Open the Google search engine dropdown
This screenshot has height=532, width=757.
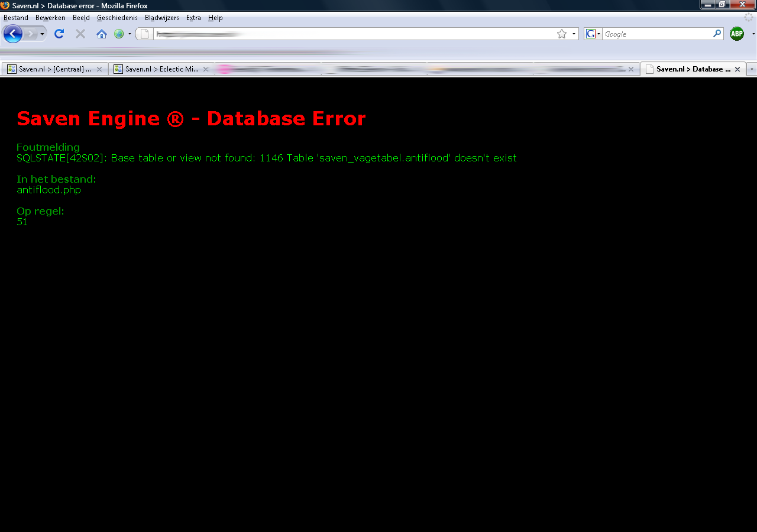point(593,34)
